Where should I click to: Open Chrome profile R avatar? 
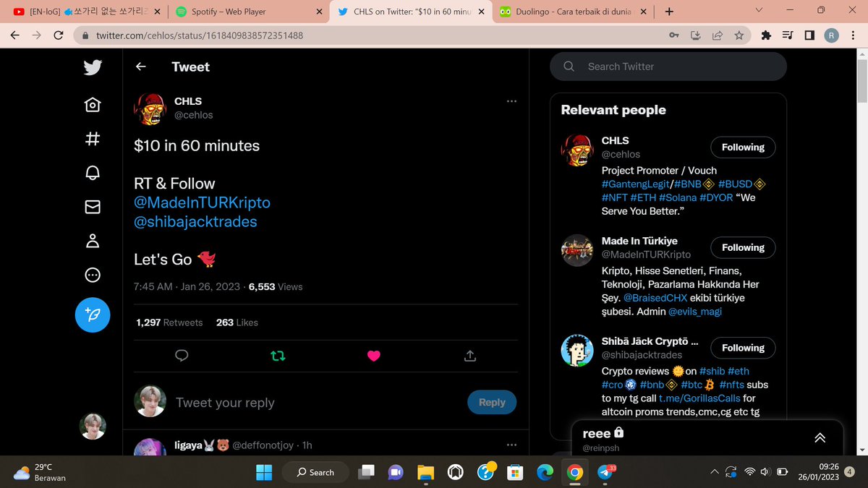[x=832, y=35]
